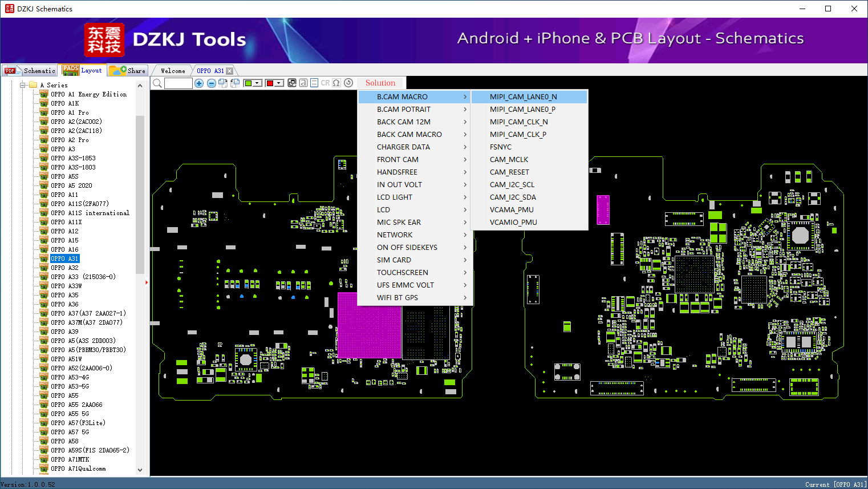Choose VCAMIO_PMU from the submenu
This screenshot has width=868, height=489.
tap(530, 223)
